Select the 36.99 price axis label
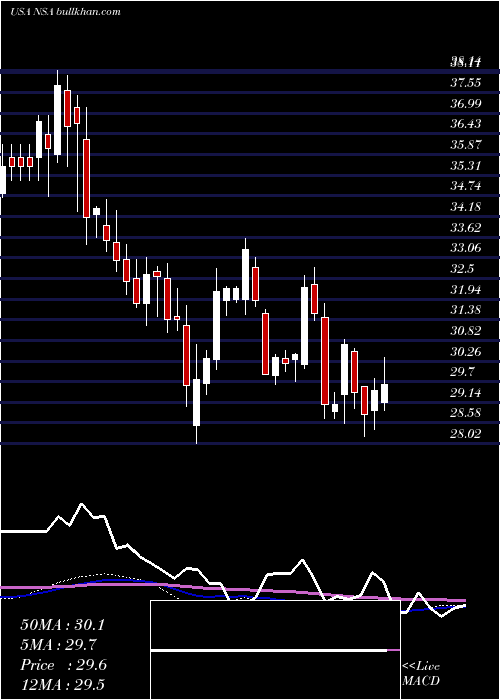Viewport: 500px width, 700px height. click(465, 104)
